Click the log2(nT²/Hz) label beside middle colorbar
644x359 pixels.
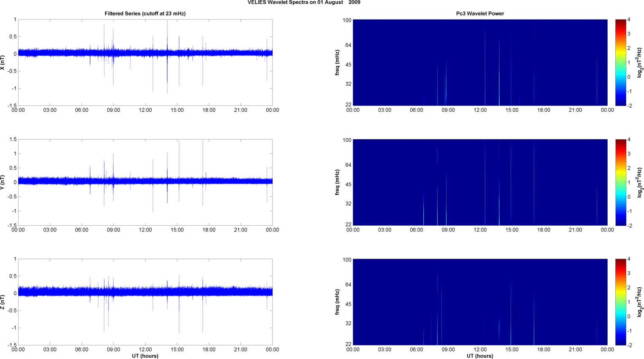point(640,182)
